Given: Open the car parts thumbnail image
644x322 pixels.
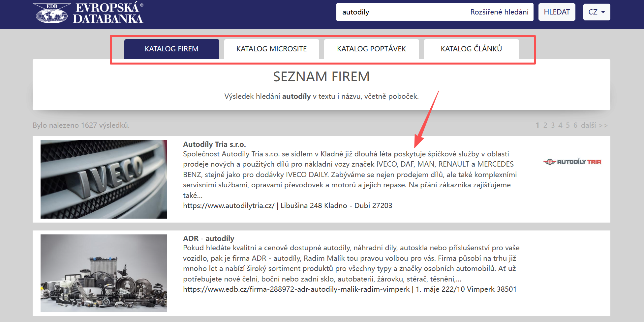Looking at the screenshot, I should (x=104, y=273).
